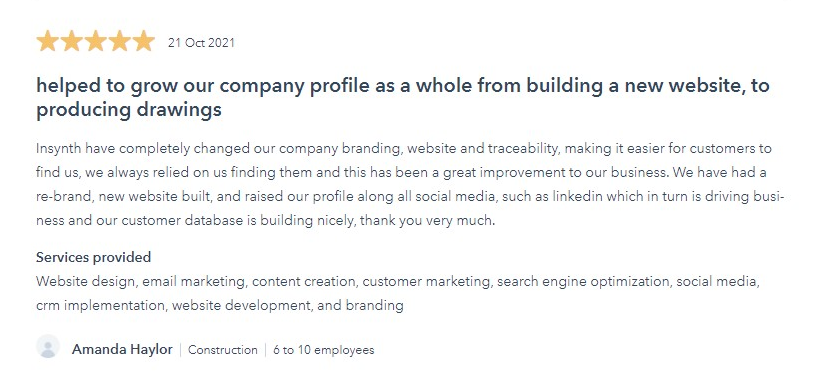Click the search engine optimization text
Viewport: 828px width, 379px height.
click(584, 282)
